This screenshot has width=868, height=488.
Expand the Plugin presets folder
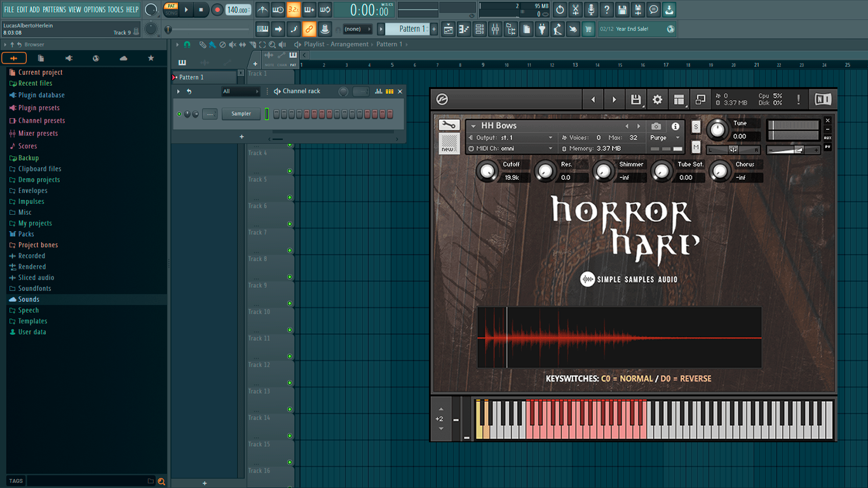pos(39,108)
